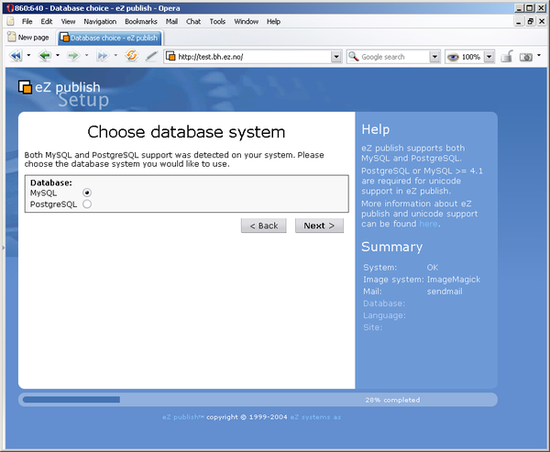Click the Next > button

tap(319, 225)
